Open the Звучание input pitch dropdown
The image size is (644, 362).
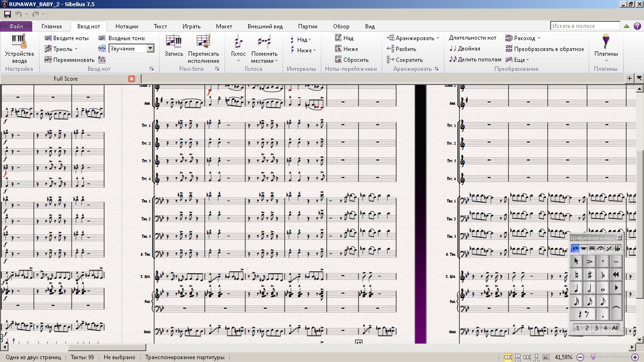[150, 49]
